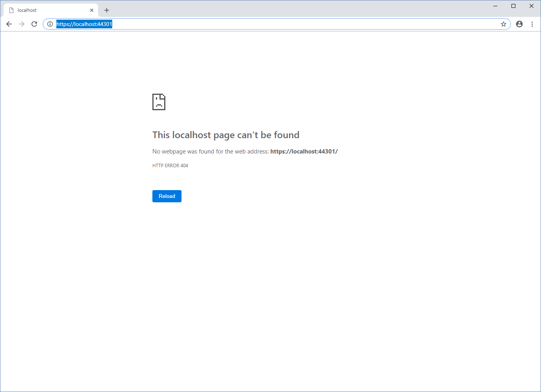The width and height of the screenshot is (541, 392).
Task: Click the bold localhost:44301 address link
Action: point(304,151)
